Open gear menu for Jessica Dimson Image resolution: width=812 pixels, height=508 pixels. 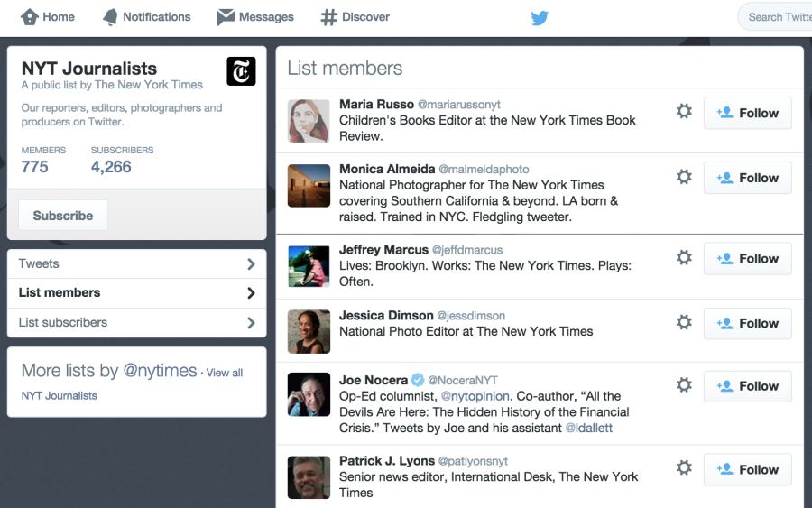coord(684,322)
